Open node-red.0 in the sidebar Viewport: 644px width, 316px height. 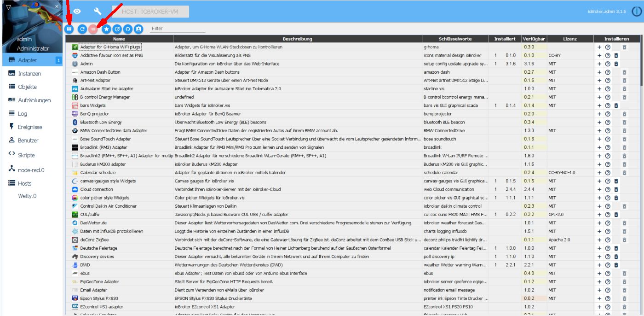(32, 170)
